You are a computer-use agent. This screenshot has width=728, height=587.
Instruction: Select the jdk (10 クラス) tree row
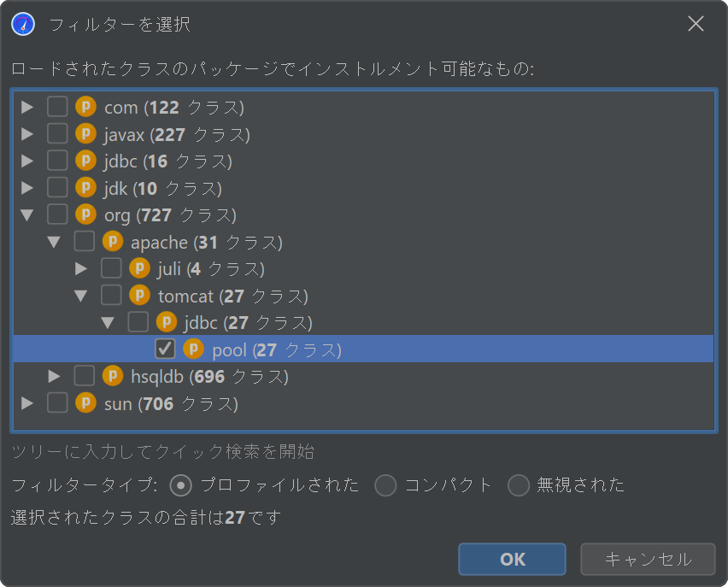coord(363,188)
